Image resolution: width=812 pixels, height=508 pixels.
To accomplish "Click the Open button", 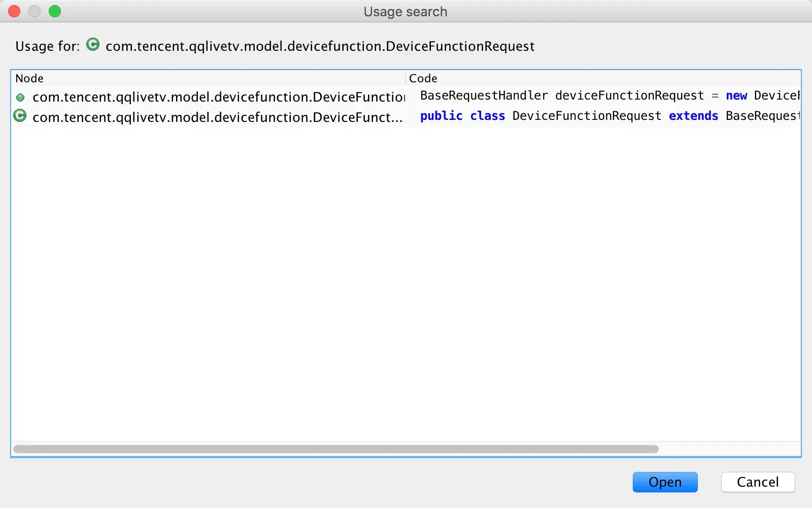I will 665,482.
